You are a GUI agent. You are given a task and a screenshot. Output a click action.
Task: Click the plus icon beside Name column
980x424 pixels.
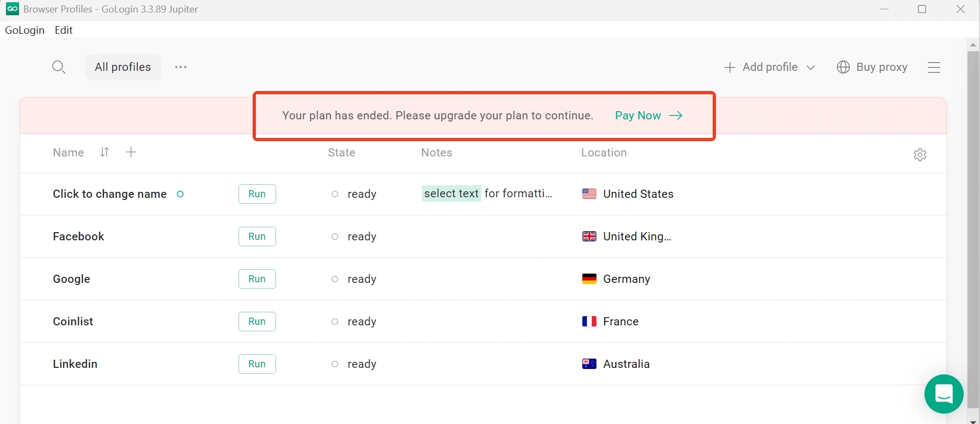pos(131,153)
